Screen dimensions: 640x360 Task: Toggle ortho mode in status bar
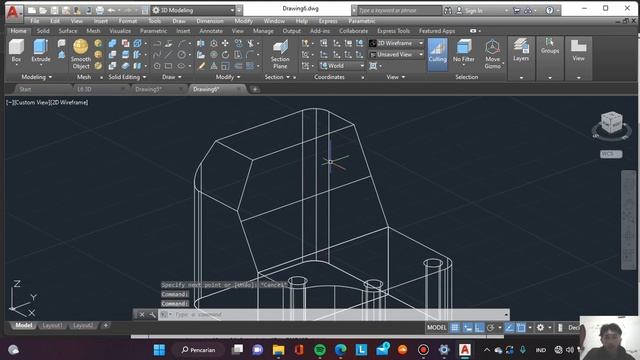tap(480, 327)
